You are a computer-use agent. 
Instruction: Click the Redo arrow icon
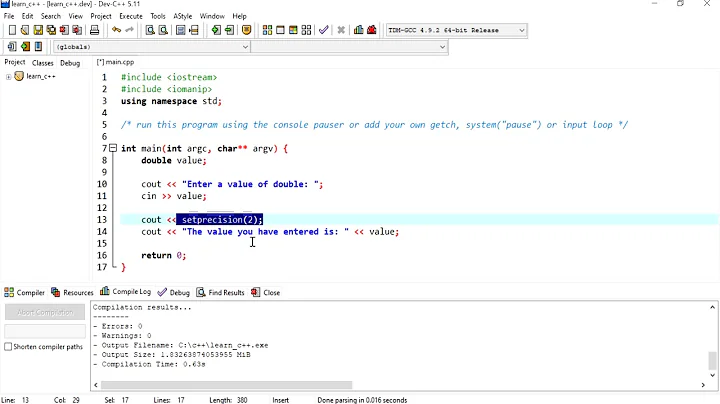point(129,30)
